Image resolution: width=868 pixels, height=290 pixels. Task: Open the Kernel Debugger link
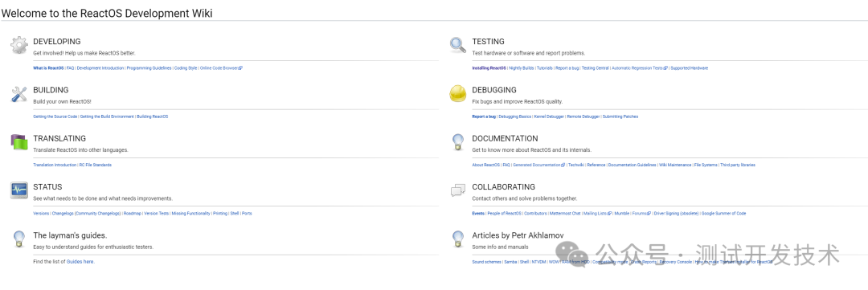549,116
